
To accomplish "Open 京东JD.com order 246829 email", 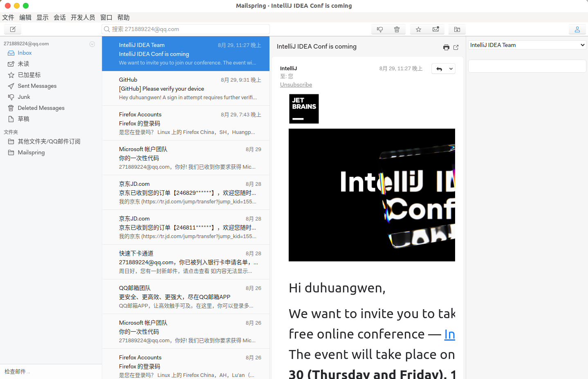I will 186,193.
